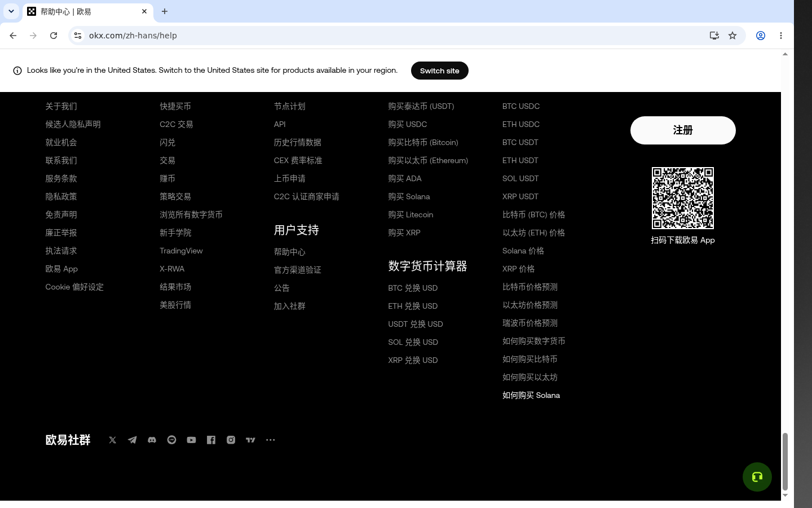This screenshot has height=508, width=812.
Task: Open the 节点计划 link
Action: point(290,106)
